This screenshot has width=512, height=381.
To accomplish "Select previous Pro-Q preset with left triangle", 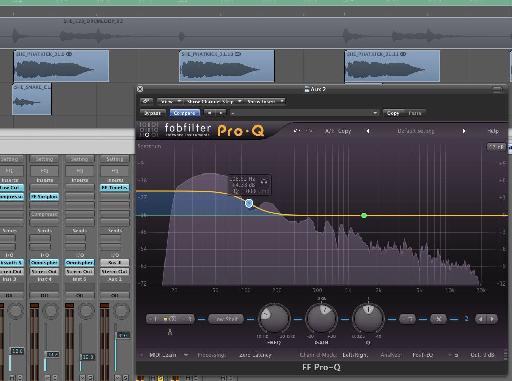I will pos(368,131).
